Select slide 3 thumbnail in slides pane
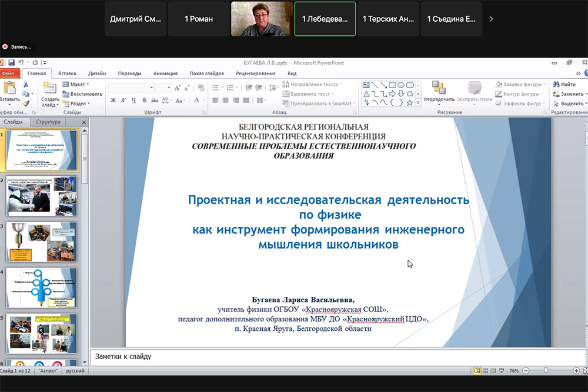This screenshot has height=392, width=588. 42,242
